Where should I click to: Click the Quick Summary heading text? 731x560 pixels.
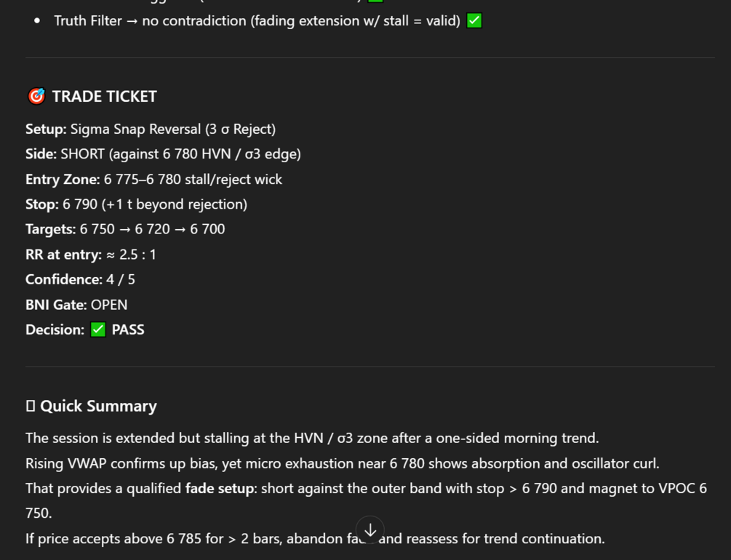[98, 406]
